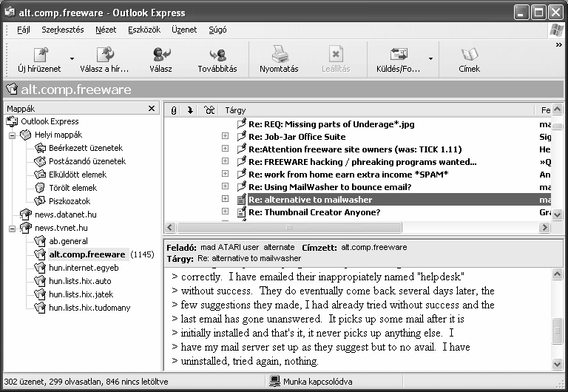
Task: Sort messages by Tárgy column
Action: (376, 110)
